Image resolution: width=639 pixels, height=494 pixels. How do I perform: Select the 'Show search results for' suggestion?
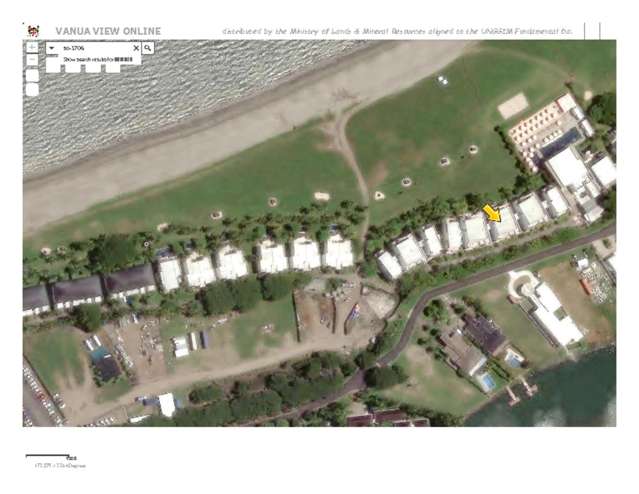point(97,60)
